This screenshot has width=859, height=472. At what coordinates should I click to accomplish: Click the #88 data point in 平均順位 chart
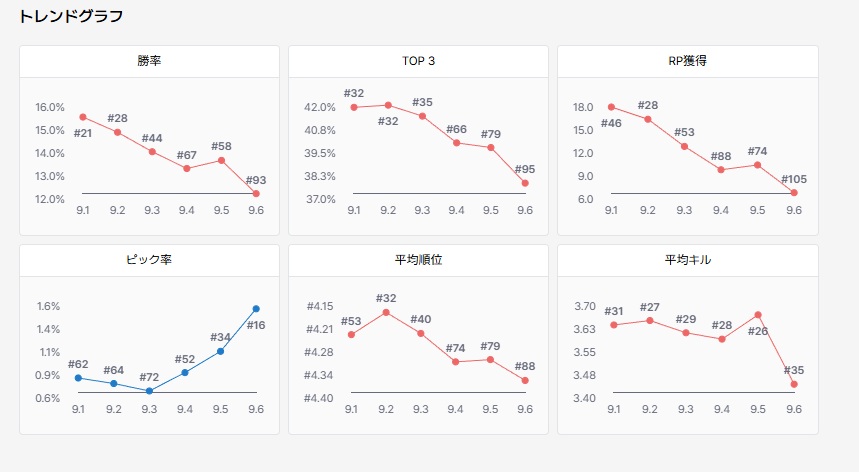click(x=525, y=380)
